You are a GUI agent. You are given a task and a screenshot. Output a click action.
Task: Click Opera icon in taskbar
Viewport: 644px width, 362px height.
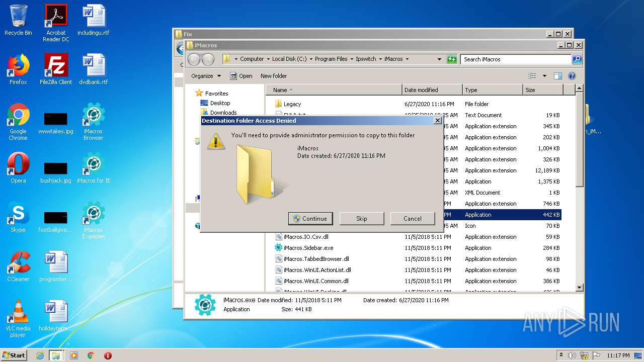pos(108,355)
